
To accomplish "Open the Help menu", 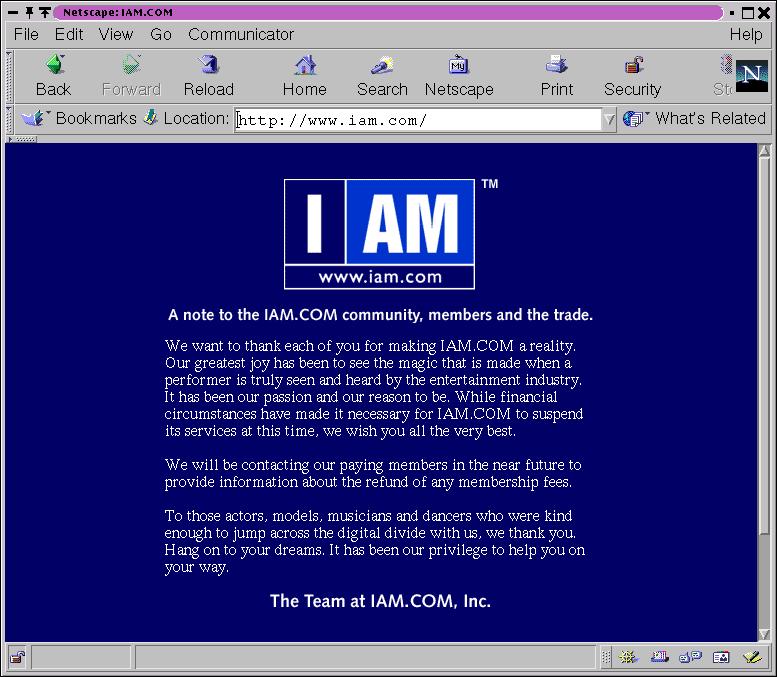I will coord(746,34).
